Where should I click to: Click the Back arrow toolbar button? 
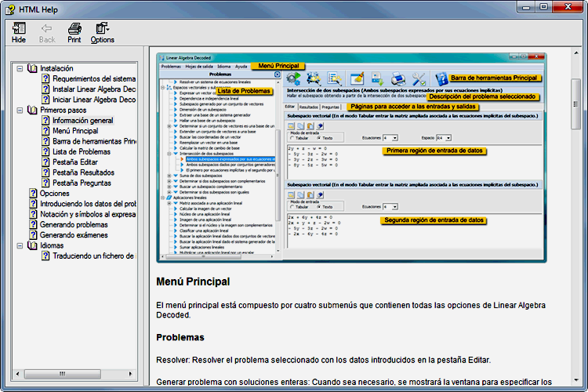(47, 33)
